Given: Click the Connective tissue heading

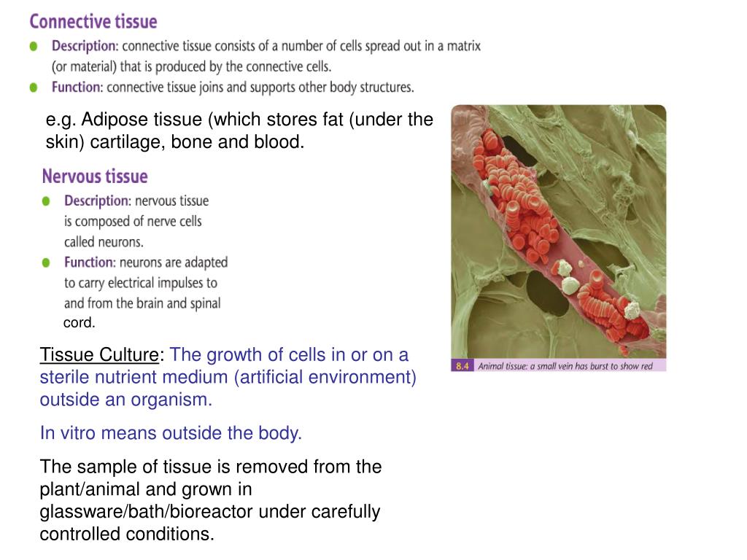Looking at the screenshot, I should tap(93, 22).
